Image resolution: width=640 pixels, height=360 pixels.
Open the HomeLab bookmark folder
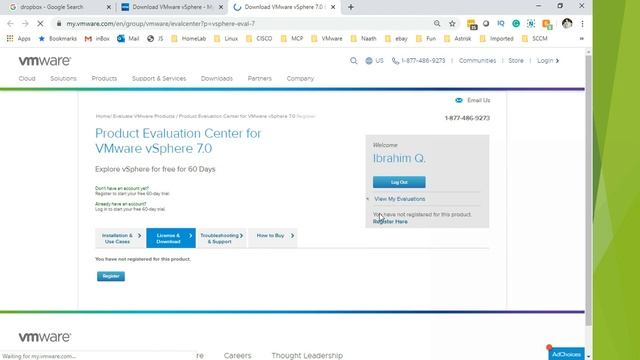[189, 38]
